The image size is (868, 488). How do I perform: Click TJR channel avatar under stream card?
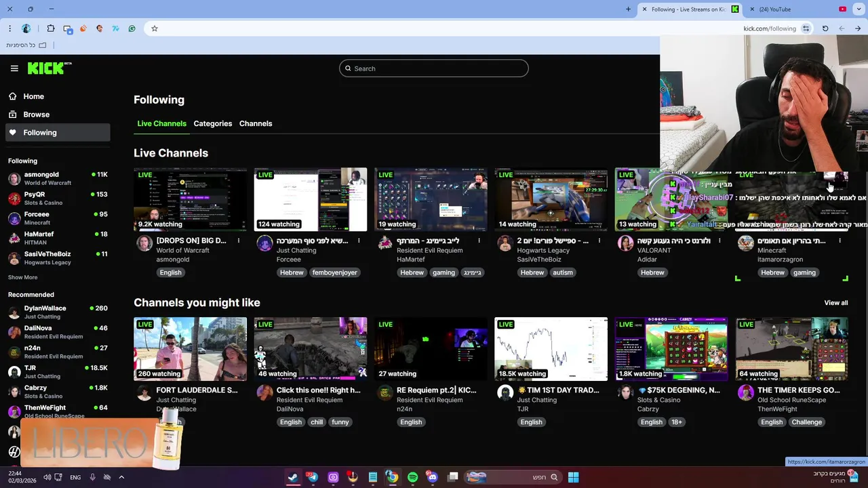coord(505,392)
